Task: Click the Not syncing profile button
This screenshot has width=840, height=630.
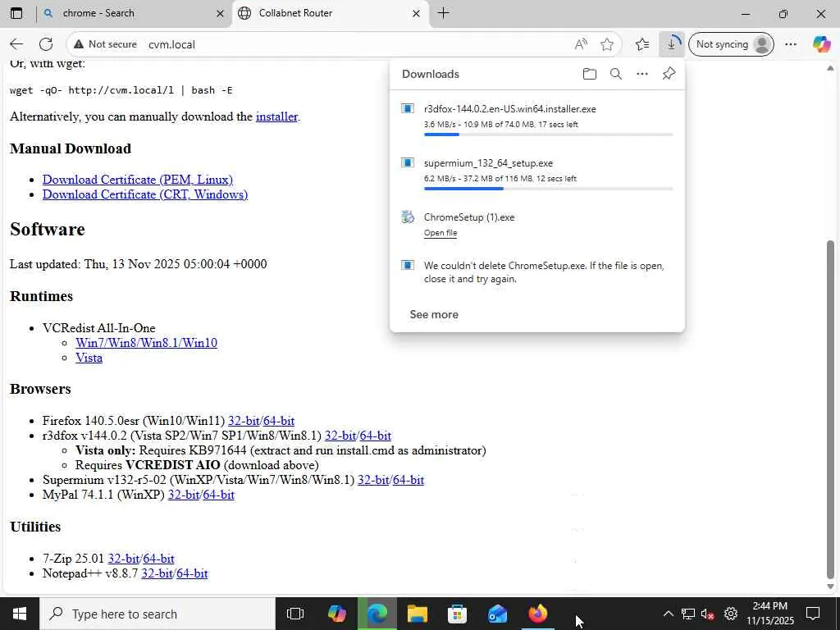Action: point(731,44)
